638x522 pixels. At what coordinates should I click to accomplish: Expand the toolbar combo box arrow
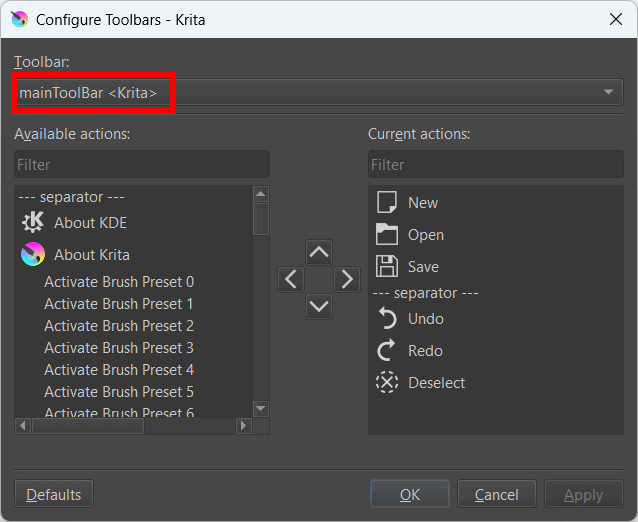tap(608, 92)
